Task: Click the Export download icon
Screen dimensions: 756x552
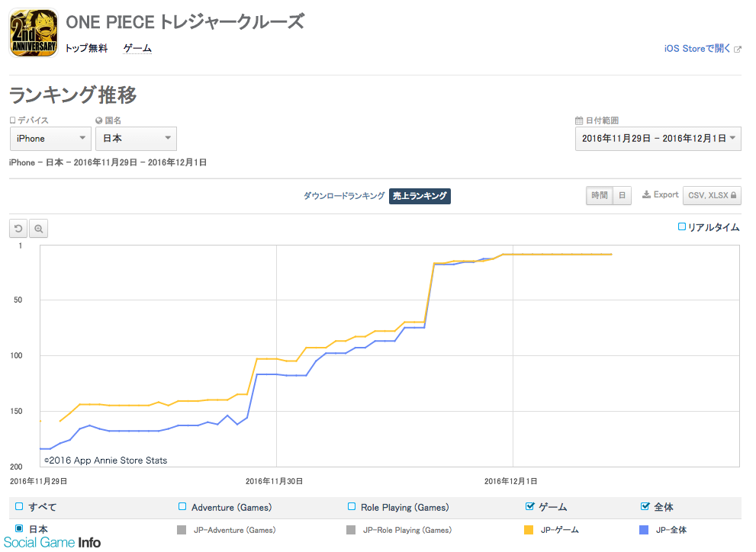Action: point(647,194)
